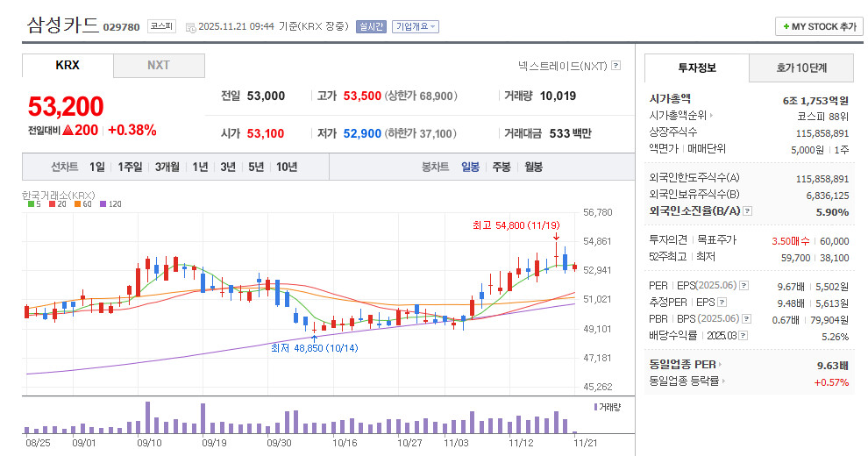Click 배당수익률 value 5.26%

pos(835,337)
